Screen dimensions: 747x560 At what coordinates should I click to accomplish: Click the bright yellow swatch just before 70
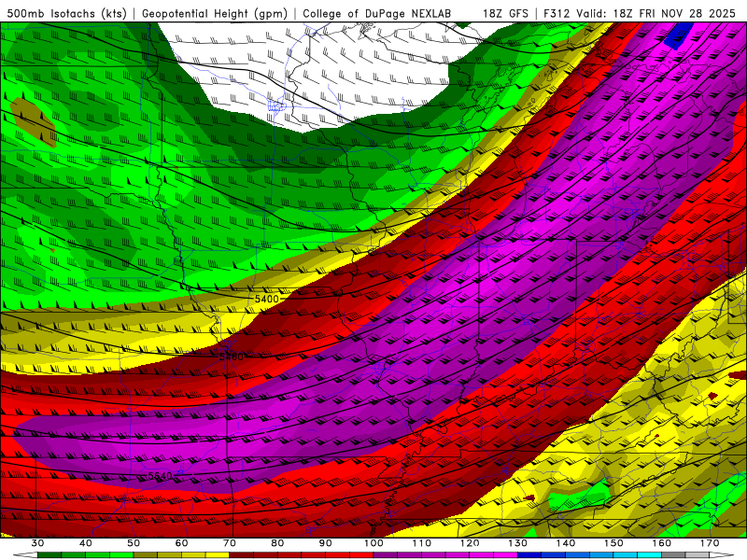tap(218, 555)
